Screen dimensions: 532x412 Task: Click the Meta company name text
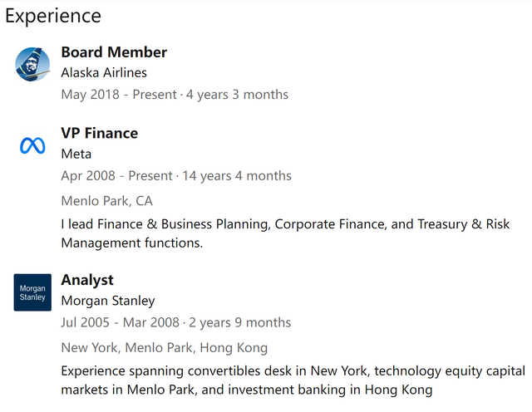click(76, 154)
